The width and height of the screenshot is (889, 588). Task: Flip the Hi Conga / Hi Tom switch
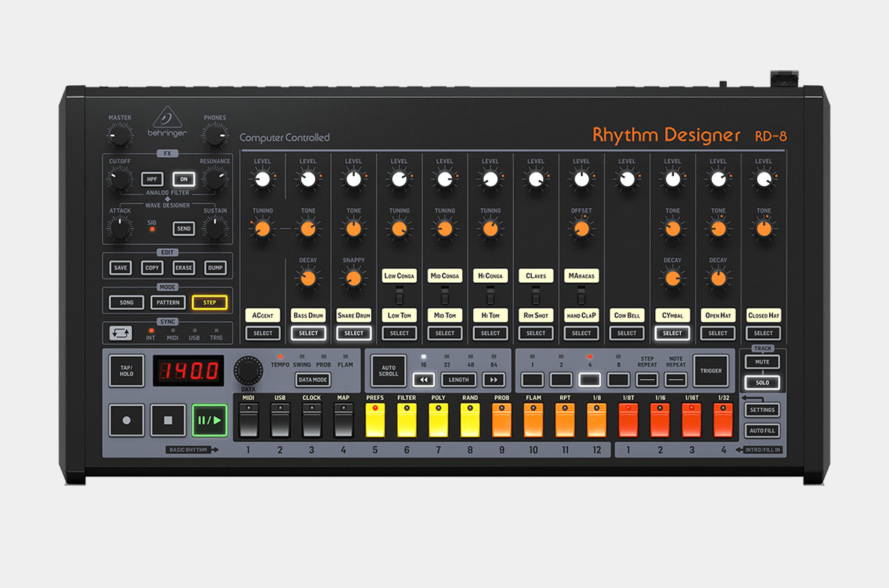tap(490, 296)
